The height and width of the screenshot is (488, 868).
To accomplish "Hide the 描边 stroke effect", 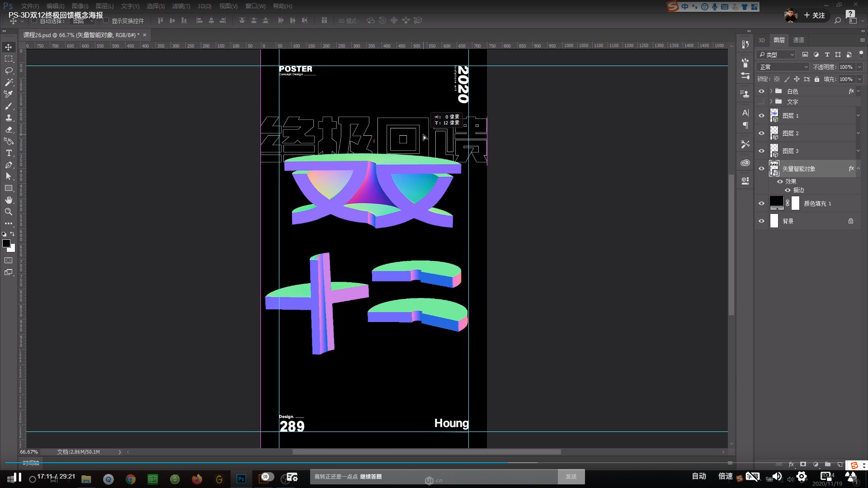I will (788, 190).
